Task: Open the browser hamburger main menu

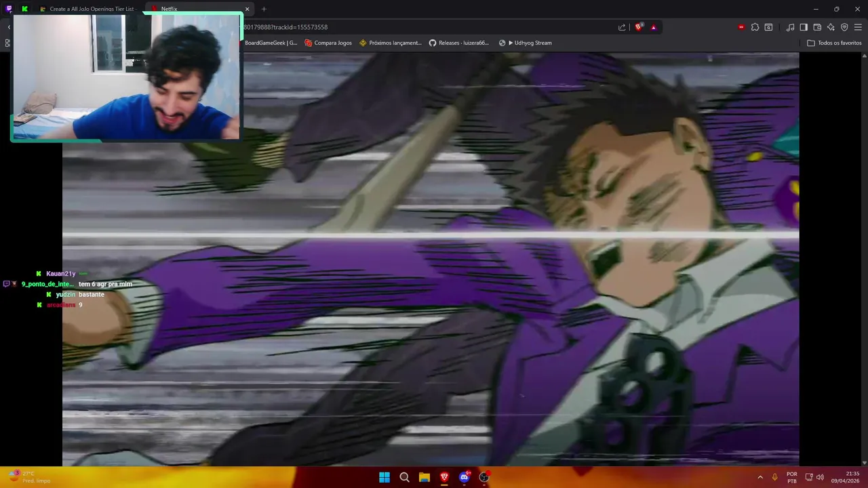Action: [x=859, y=27]
